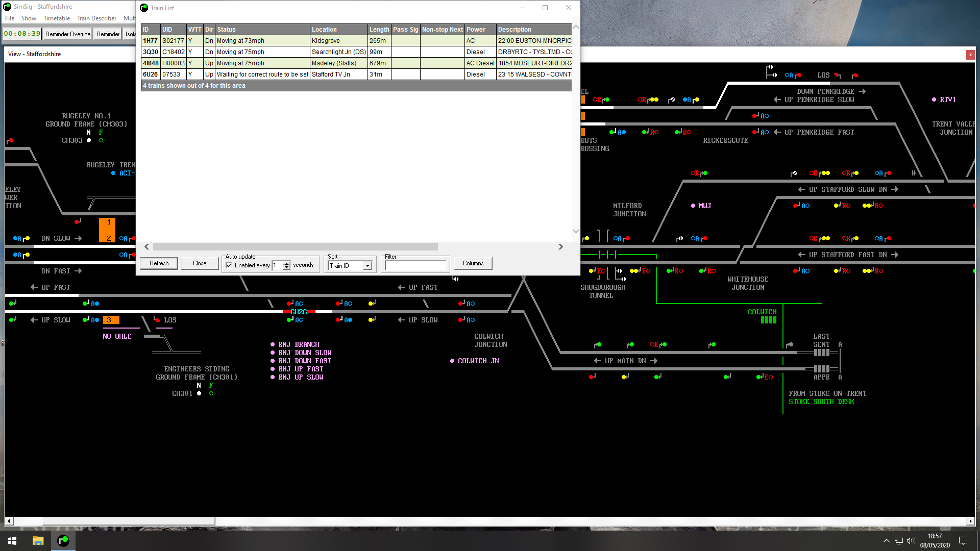Show hidden system tray icons

tap(887, 541)
